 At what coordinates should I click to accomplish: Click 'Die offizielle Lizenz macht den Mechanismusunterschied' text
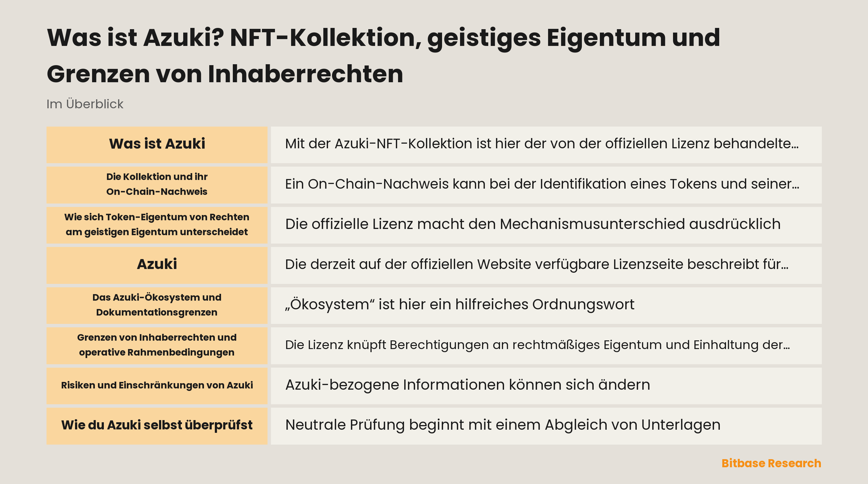[x=533, y=224]
